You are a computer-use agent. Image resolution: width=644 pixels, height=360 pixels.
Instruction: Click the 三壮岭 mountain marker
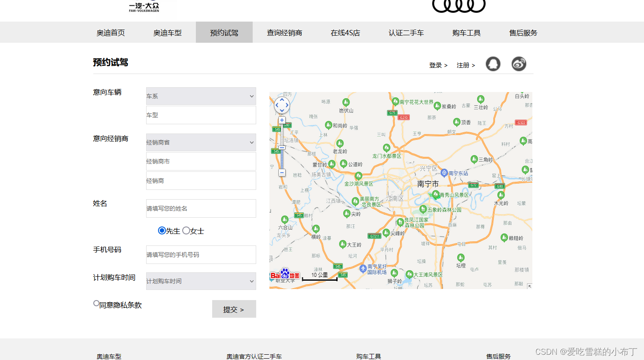coord(481,99)
